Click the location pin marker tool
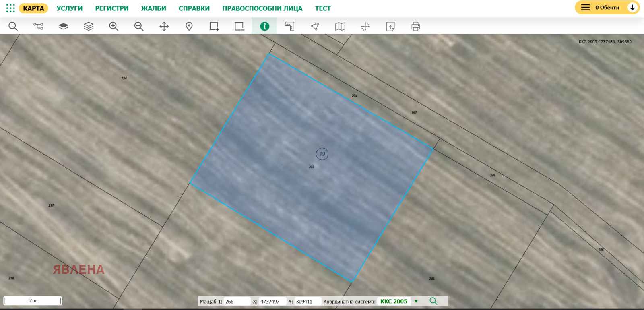The height and width of the screenshot is (310, 644). 189,27
